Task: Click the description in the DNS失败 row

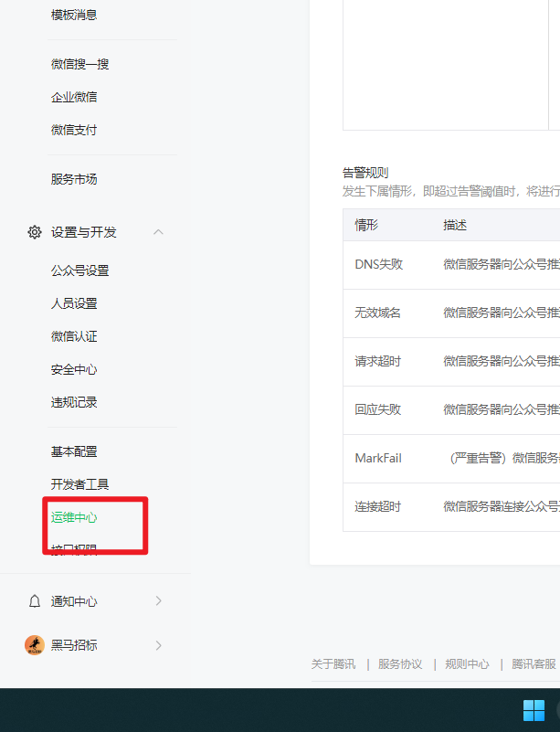Action: coord(502,264)
